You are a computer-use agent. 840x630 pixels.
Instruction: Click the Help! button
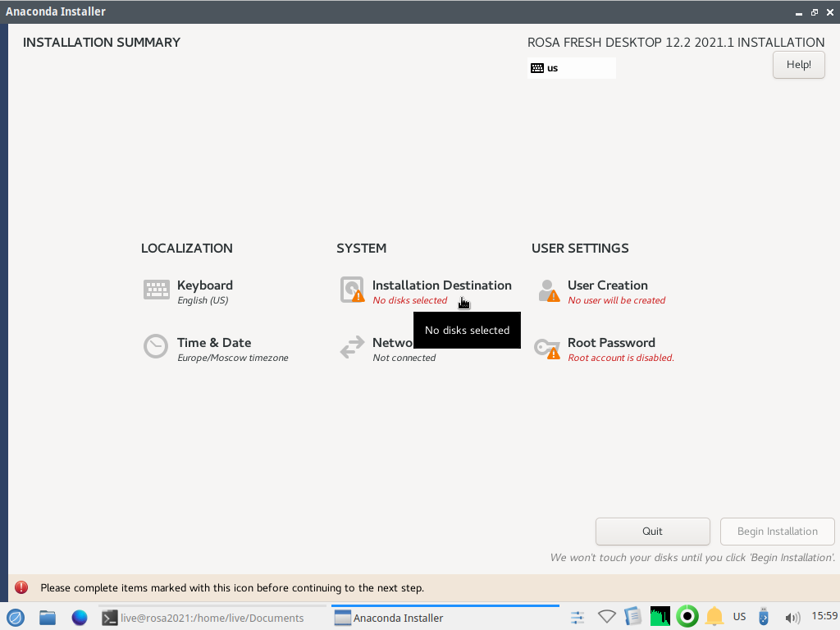click(798, 65)
